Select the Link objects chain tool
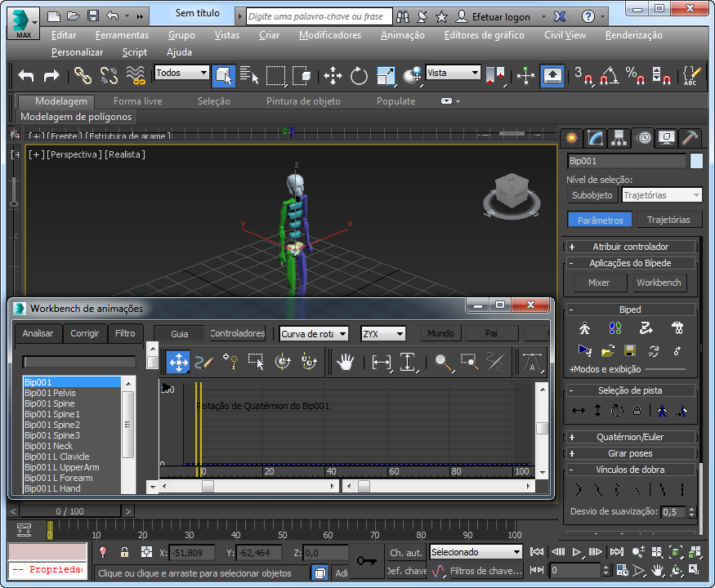715x588 pixels. click(83, 76)
